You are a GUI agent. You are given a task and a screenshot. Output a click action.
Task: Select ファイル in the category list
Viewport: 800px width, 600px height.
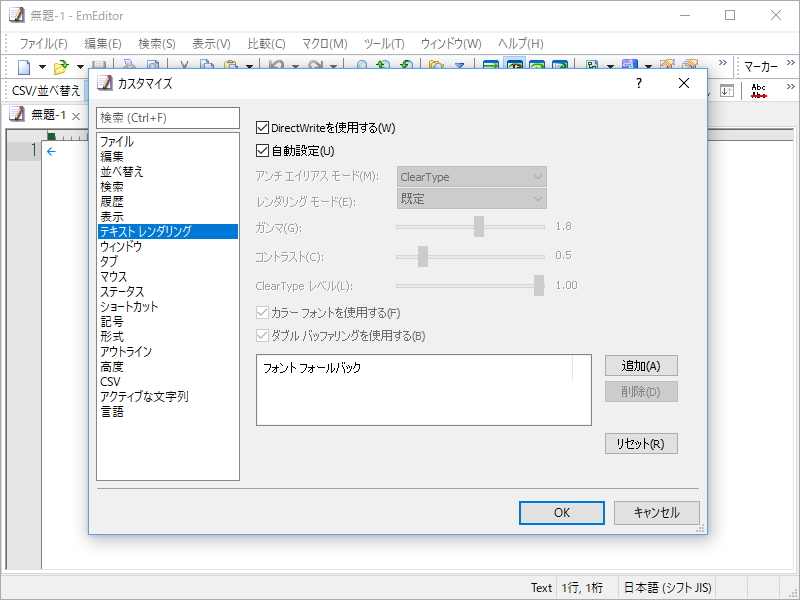pyautogui.click(x=168, y=141)
